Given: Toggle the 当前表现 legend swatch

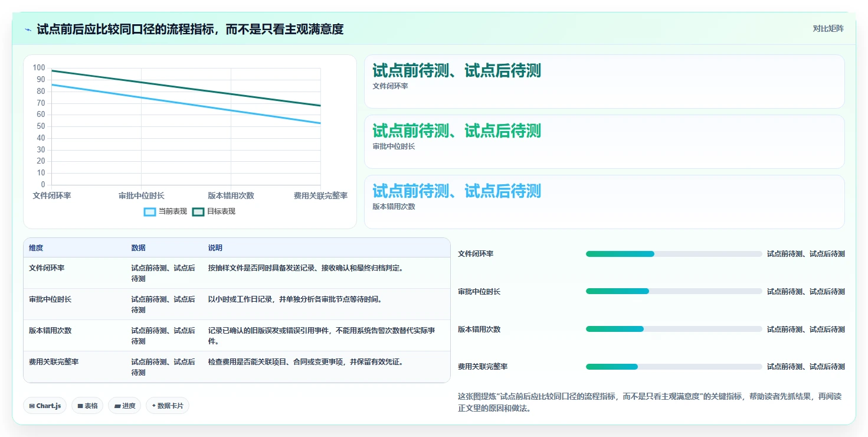Looking at the screenshot, I should click(150, 211).
